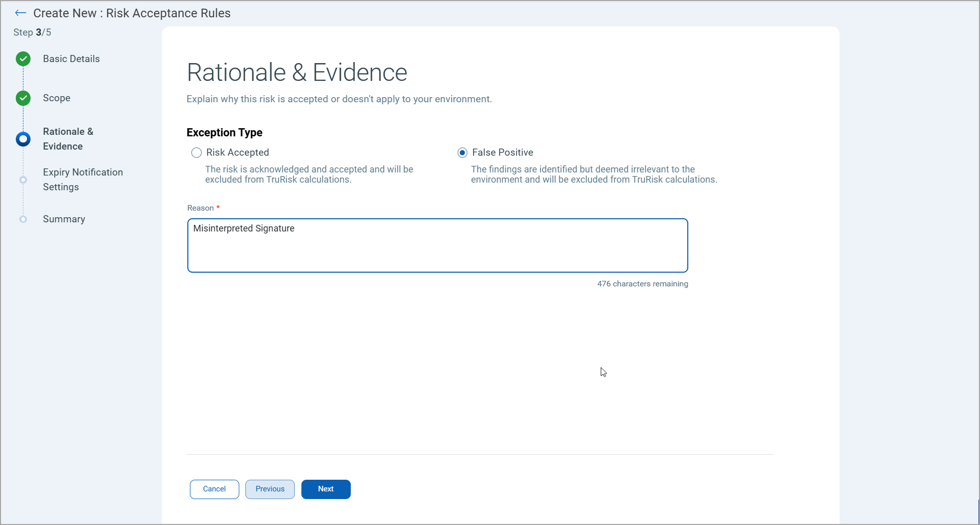Select the Risk Accepted radio button

coord(197,153)
